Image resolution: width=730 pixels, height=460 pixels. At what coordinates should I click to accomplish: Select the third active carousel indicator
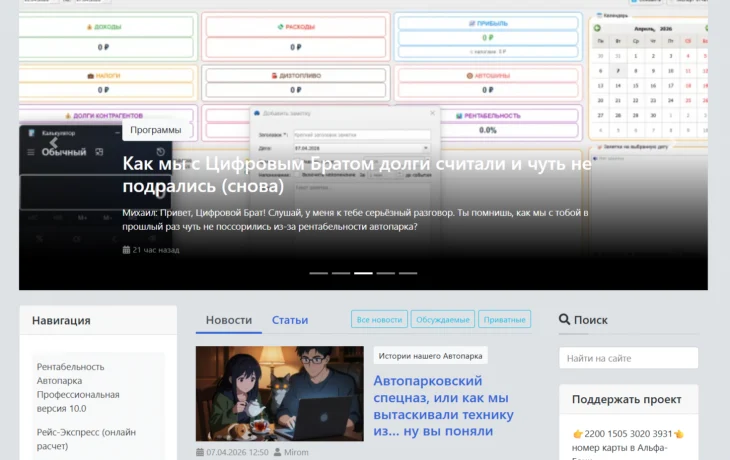pyautogui.click(x=363, y=273)
